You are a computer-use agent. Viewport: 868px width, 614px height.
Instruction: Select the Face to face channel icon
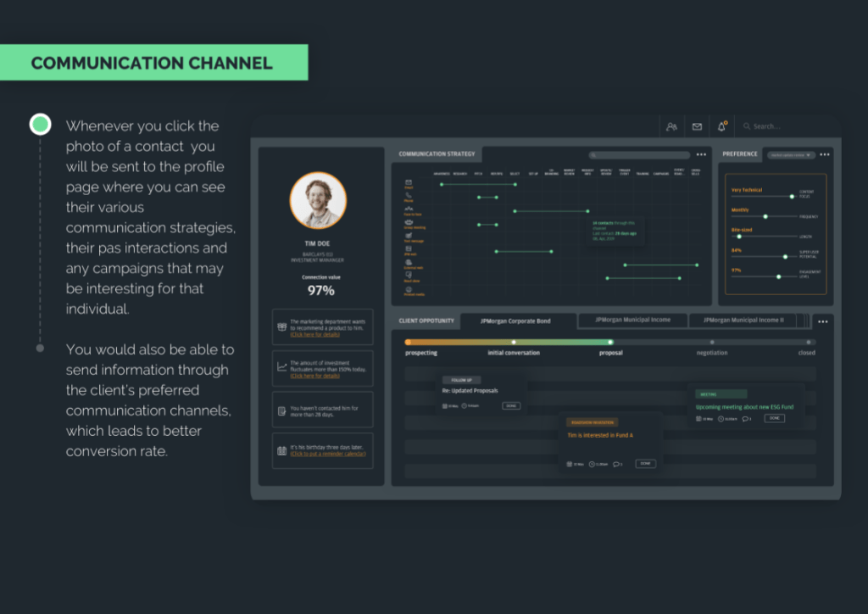click(409, 209)
